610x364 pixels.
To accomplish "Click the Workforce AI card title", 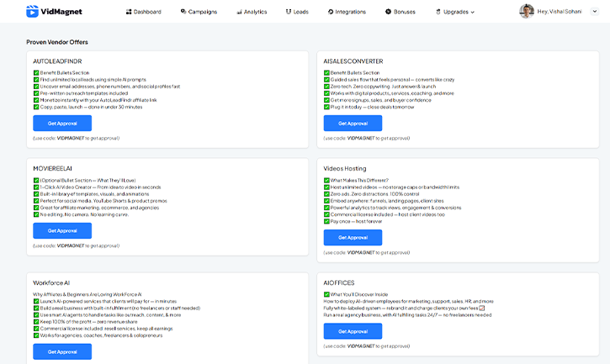I will (51, 283).
